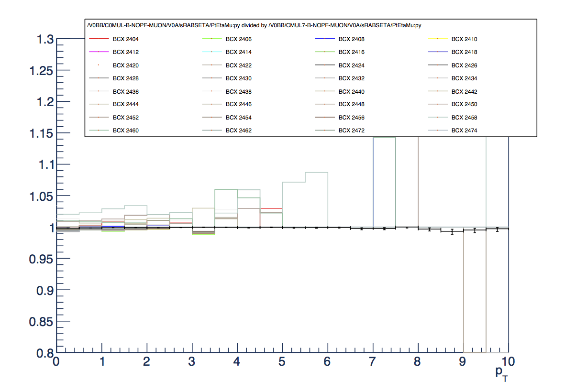
Task: Click the red line swatch for BCX 2404
Action: coord(99,39)
